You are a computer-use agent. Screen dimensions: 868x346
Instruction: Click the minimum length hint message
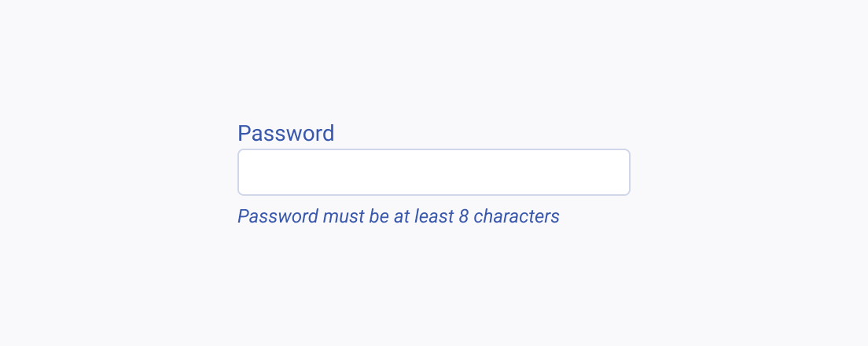pyautogui.click(x=399, y=216)
